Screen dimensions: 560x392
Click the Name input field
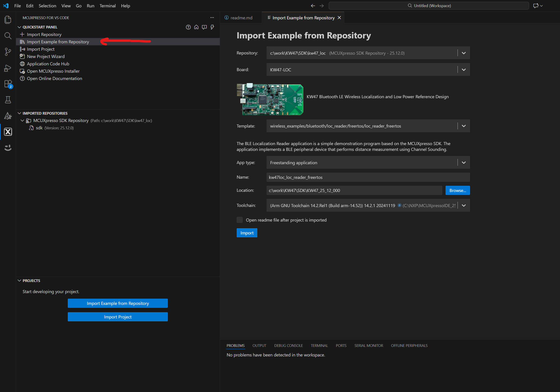(368, 177)
